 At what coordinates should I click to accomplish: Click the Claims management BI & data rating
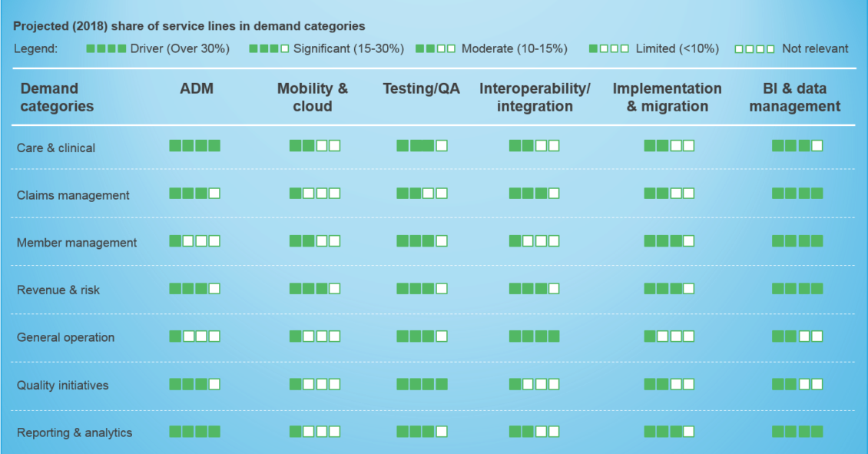(x=797, y=194)
